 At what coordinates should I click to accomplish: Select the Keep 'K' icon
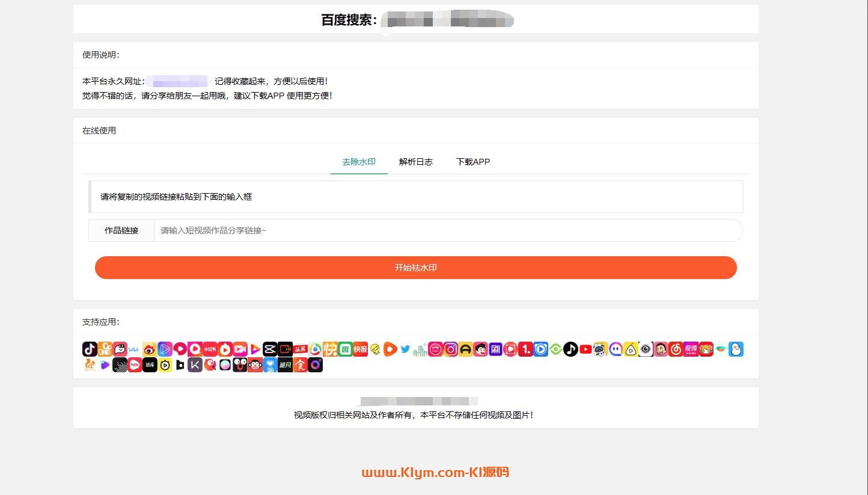point(195,364)
